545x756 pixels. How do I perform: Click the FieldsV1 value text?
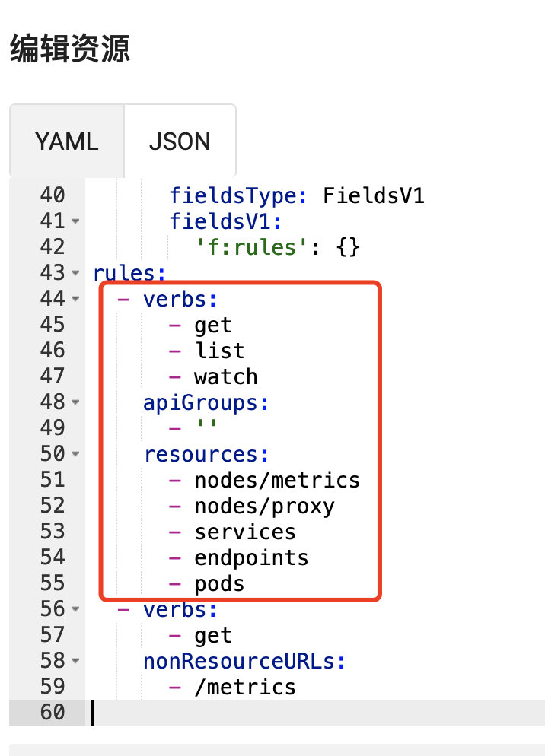point(373,195)
